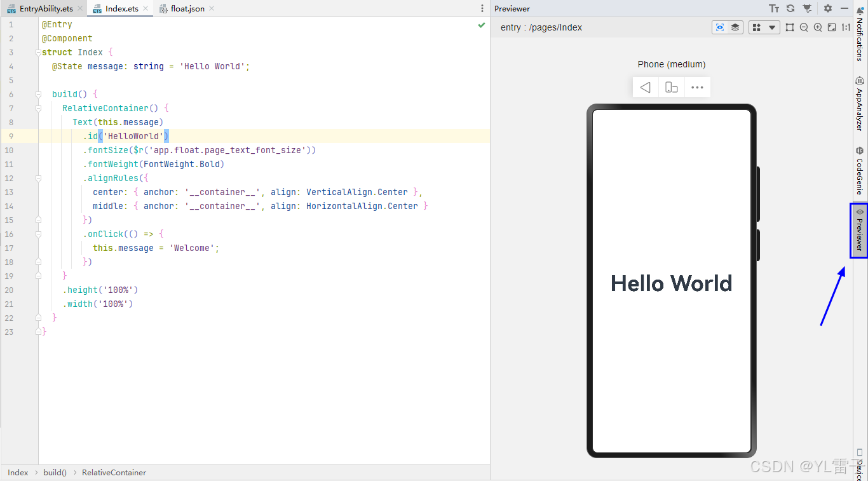Collapse the alignRules fold marker on line 12
Image resolution: width=868 pixels, height=481 pixels.
[x=38, y=178]
